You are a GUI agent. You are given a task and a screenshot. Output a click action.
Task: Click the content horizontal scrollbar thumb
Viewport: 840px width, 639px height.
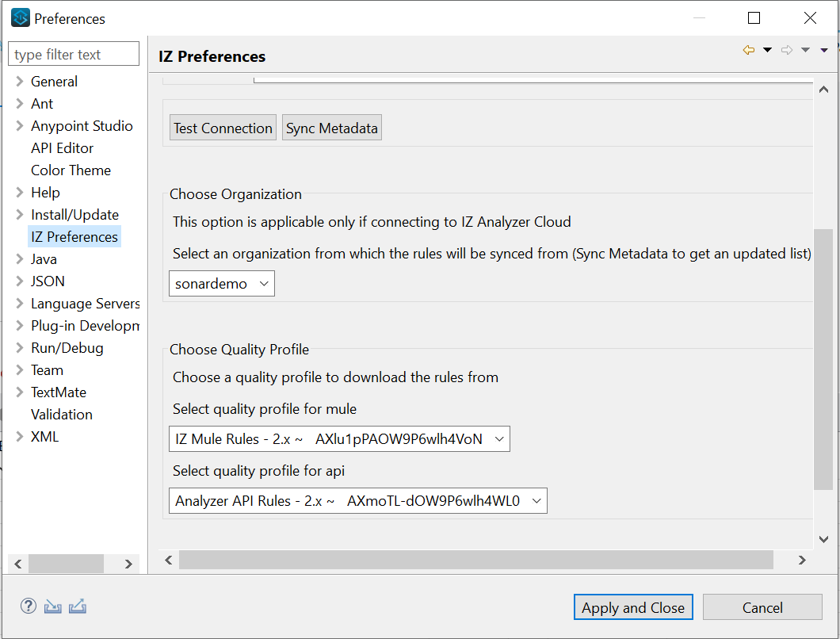(476, 560)
